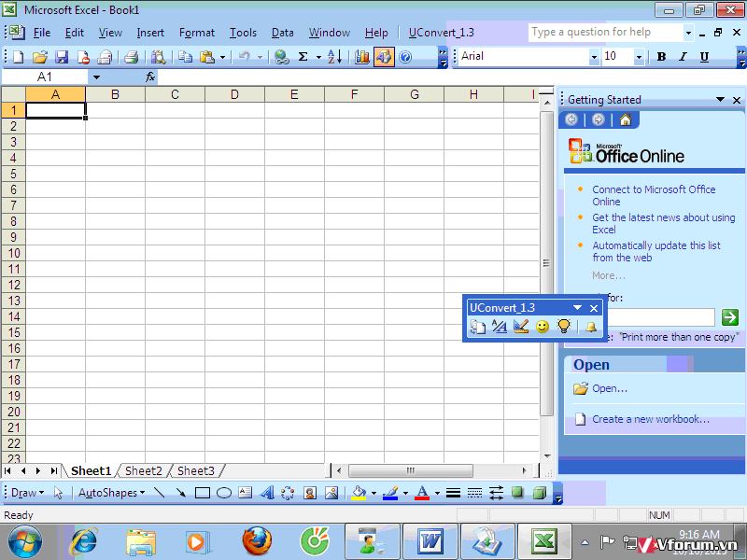Screen dimensions: 747x560
Task: Click the AutoSum sigma button
Action: coord(303,57)
